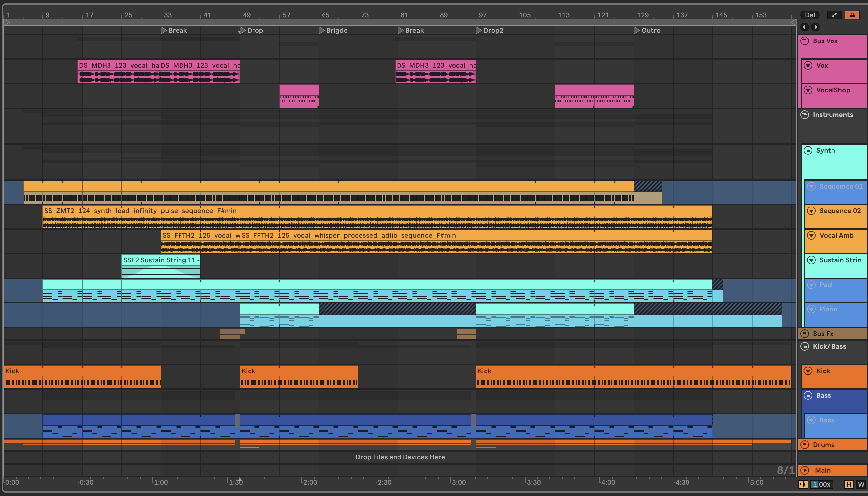Select the Drop2 locator marker
The height and width of the screenshot is (496, 868).
point(479,30)
